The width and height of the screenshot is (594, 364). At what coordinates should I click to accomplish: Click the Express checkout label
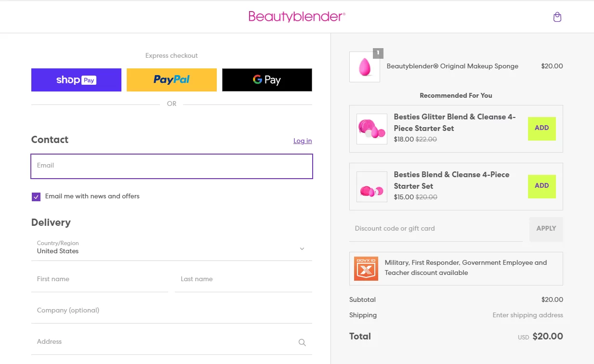(x=172, y=56)
